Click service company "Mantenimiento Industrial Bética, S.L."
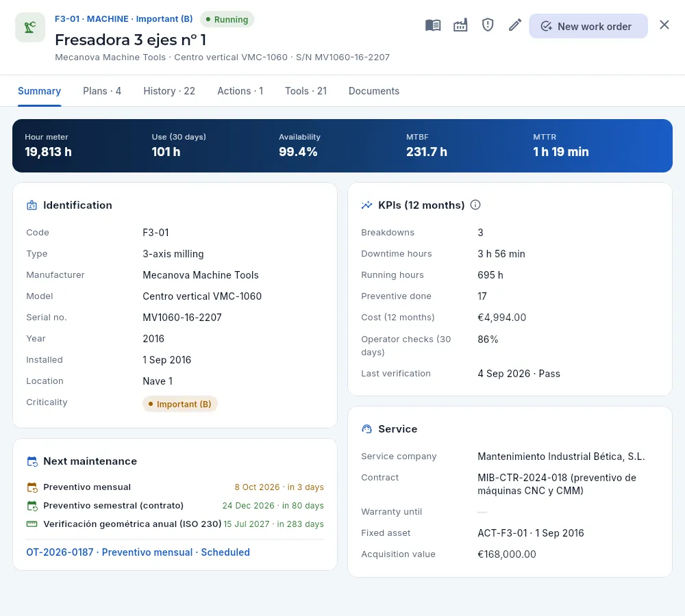The width and height of the screenshot is (685, 616). tap(561, 457)
